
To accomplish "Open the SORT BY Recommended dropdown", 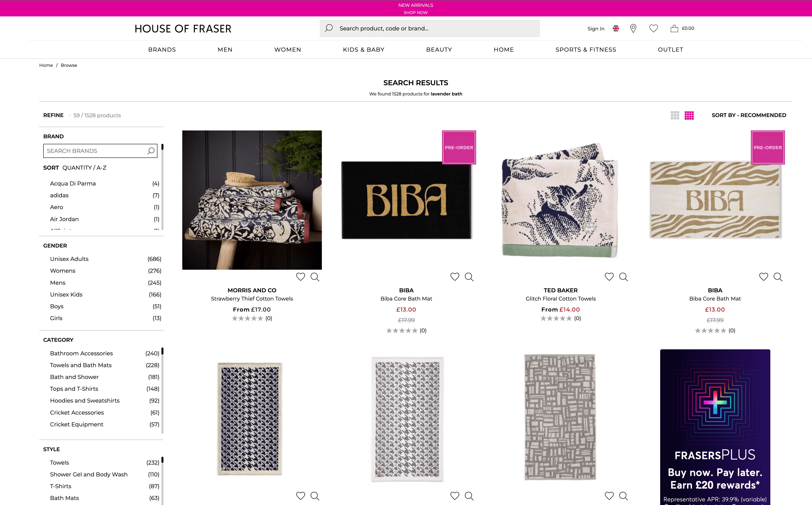I will pos(749,115).
